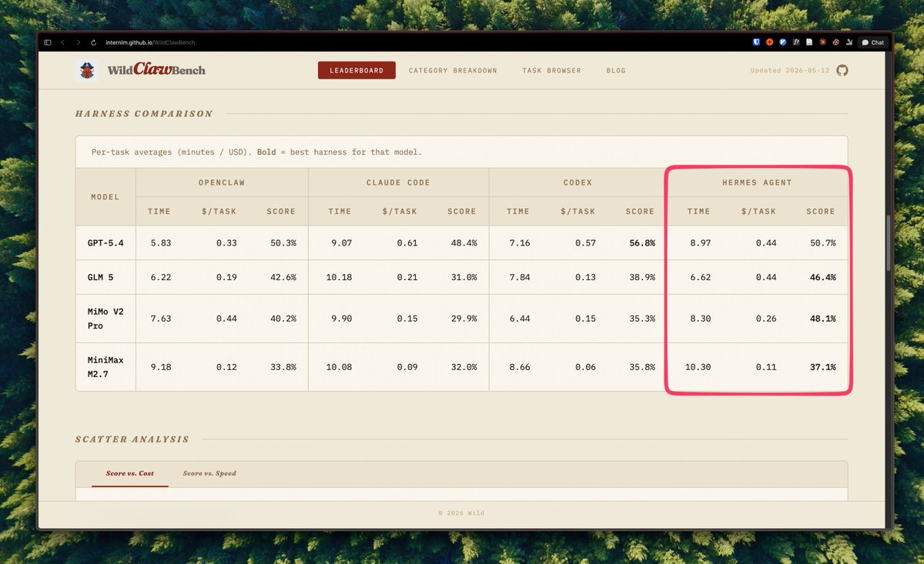The height and width of the screenshot is (564, 924).
Task: Click MiniMax Claude Code cost 0.09
Action: [x=407, y=367]
